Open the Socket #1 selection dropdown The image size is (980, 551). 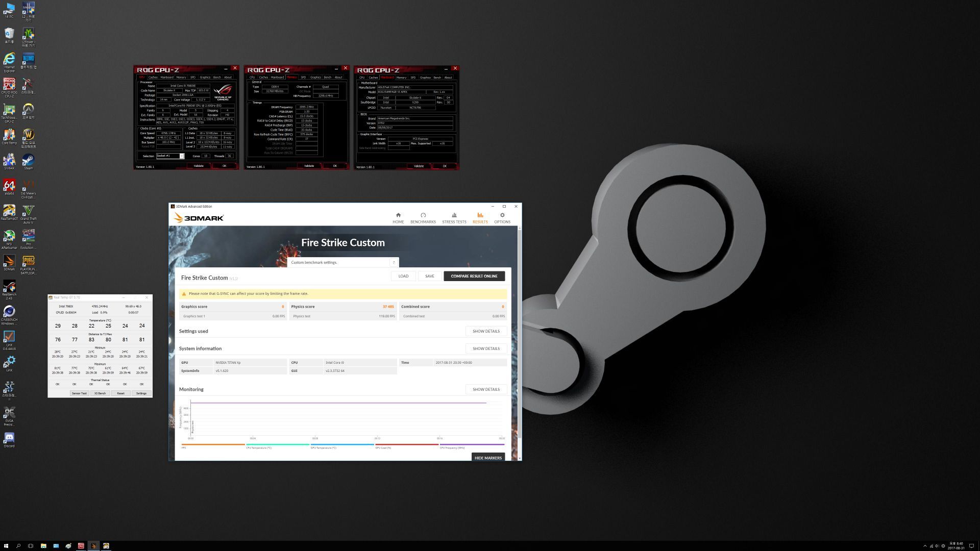click(170, 156)
